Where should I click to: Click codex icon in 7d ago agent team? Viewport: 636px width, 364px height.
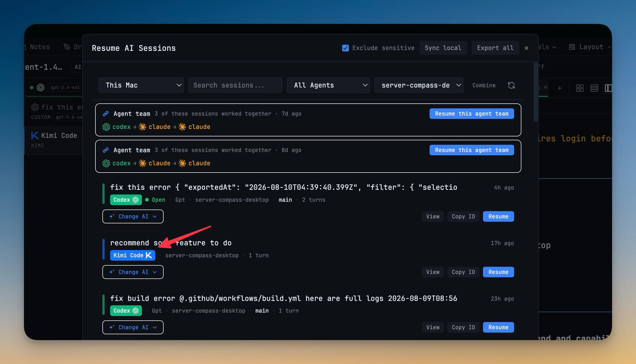click(106, 127)
